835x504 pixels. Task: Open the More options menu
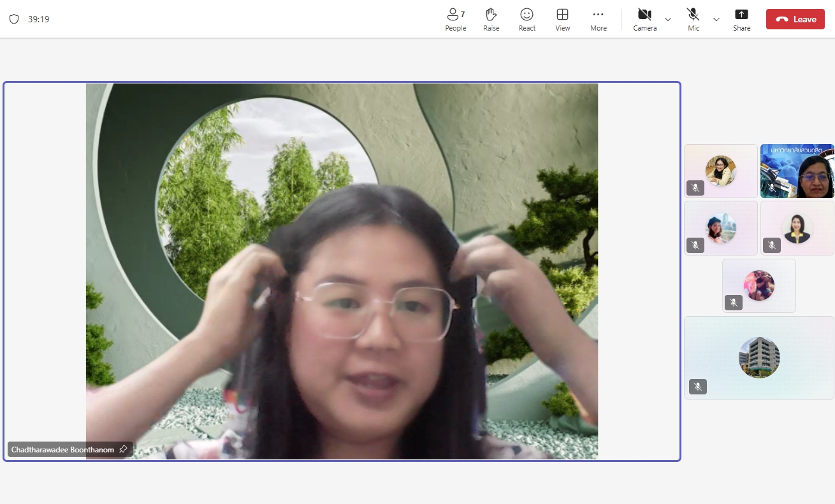tap(598, 19)
